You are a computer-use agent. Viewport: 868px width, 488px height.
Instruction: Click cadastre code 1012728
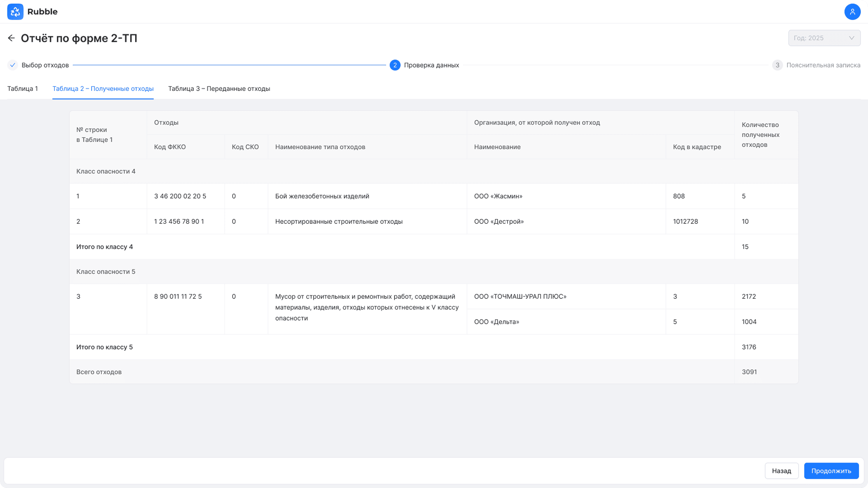click(x=685, y=221)
